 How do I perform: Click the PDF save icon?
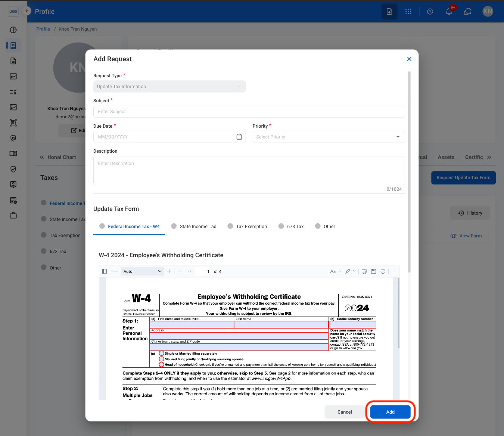pos(373,271)
